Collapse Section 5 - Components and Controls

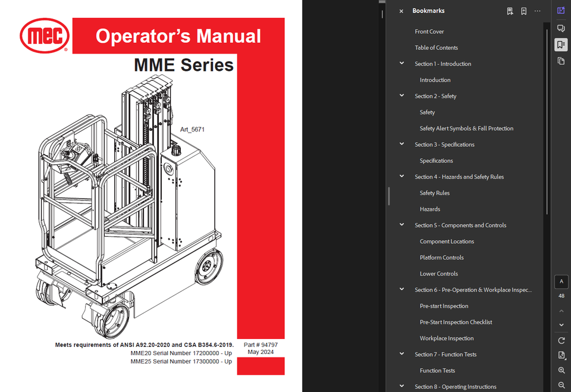pos(401,225)
